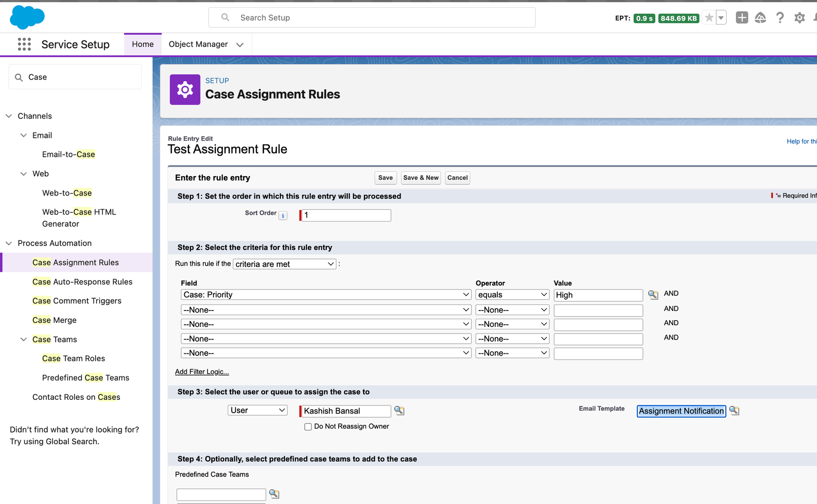The height and width of the screenshot is (504, 817).
Task: Click magnifier icon in Quick Find box
Action: tap(19, 77)
